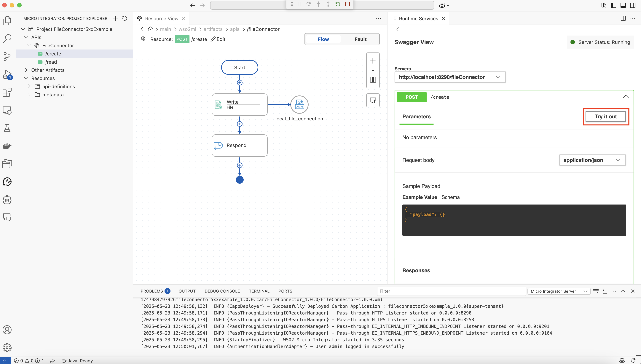Open the Explorer view in activity bar
Image resolution: width=641 pixels, height=364 pixels.
(x=7, y=21)
